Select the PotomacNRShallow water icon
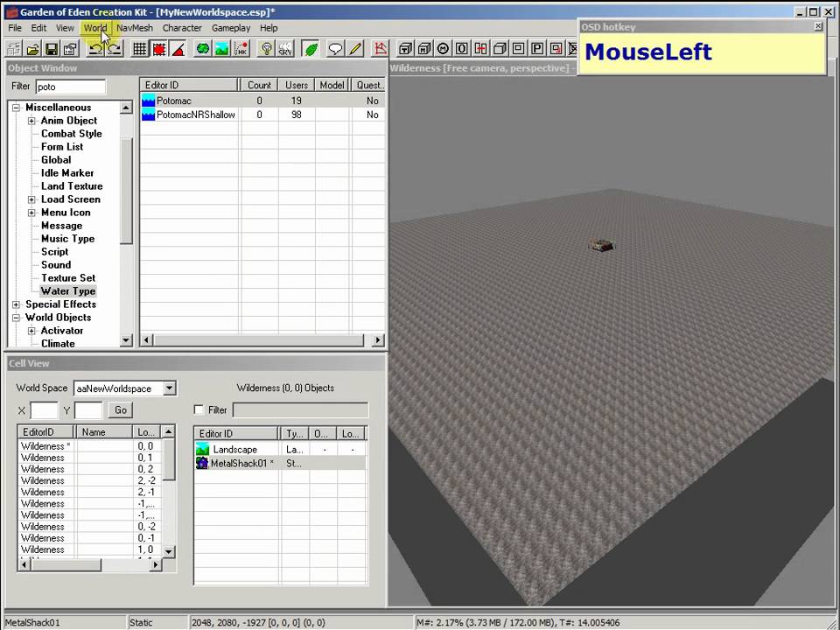The width and height of the screenshot is (840, 630). pos(149,115)
